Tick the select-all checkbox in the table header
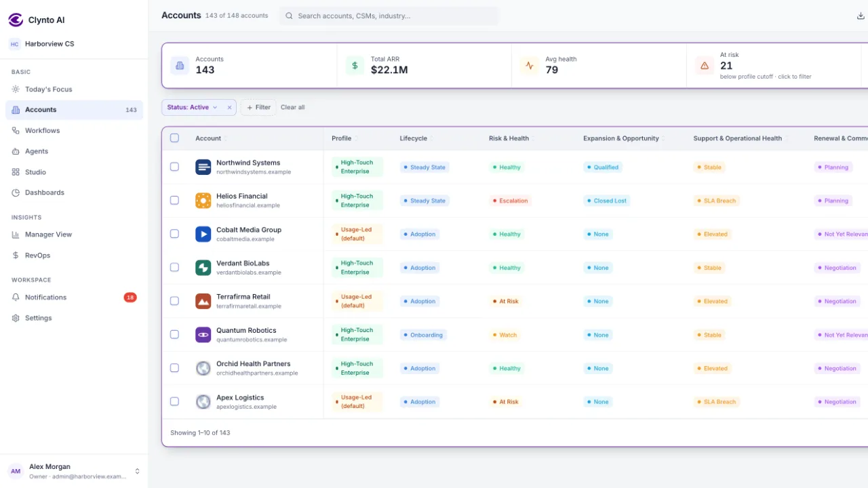 174,138
